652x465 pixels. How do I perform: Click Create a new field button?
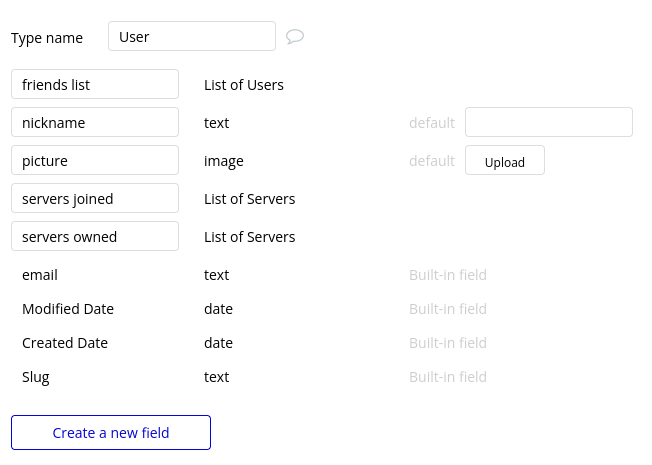111,433
